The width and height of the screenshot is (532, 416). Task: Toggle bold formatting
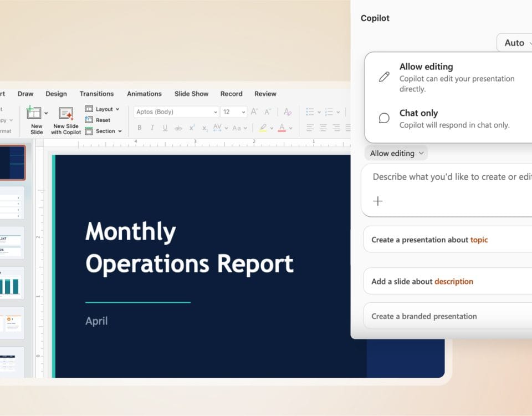(x=140, y=128)
